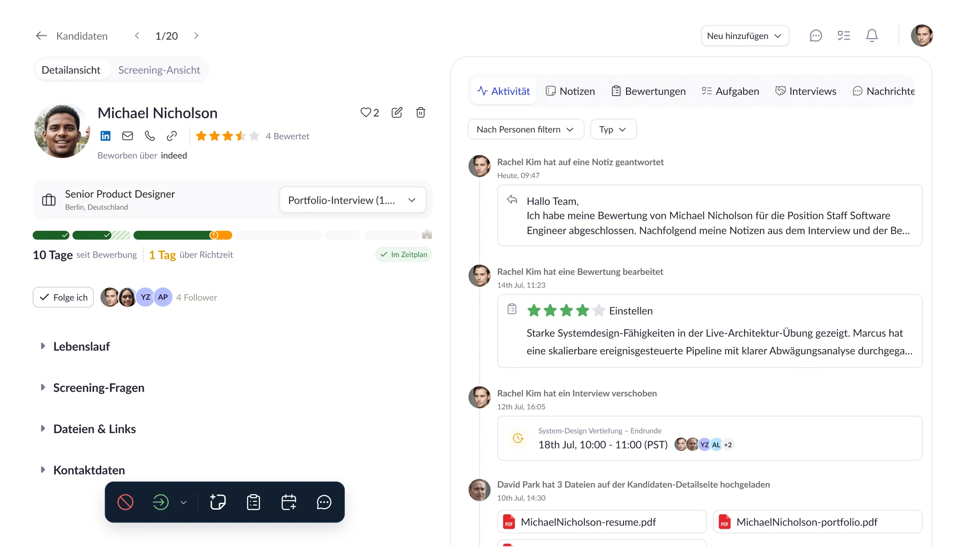The height and width of the screenshot is (560, 965).
Task: Click the copy link icon
Action: click(x=171, y=136)
